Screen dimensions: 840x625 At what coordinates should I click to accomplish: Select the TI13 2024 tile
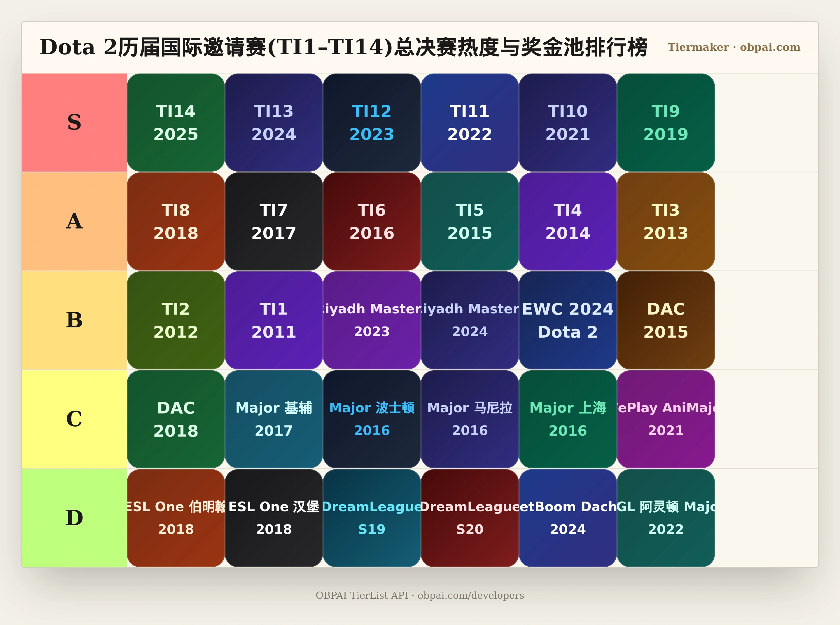(274, 123)
